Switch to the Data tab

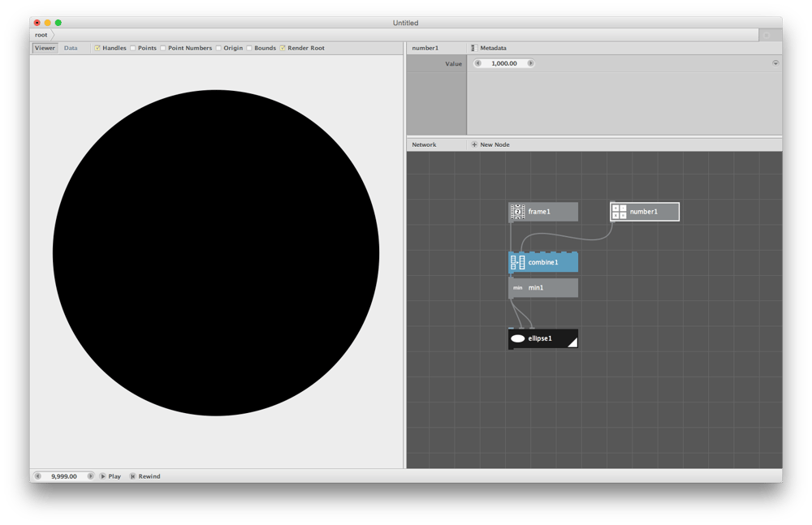click(71, 48)
